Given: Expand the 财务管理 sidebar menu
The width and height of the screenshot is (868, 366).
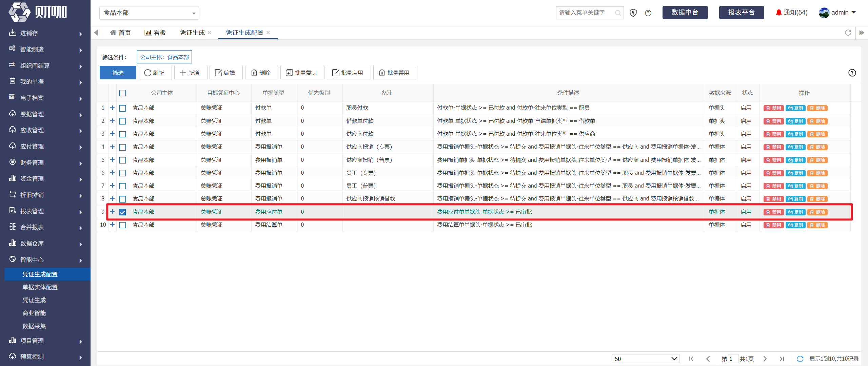Looking at the screenshot, I should point(45,162).
